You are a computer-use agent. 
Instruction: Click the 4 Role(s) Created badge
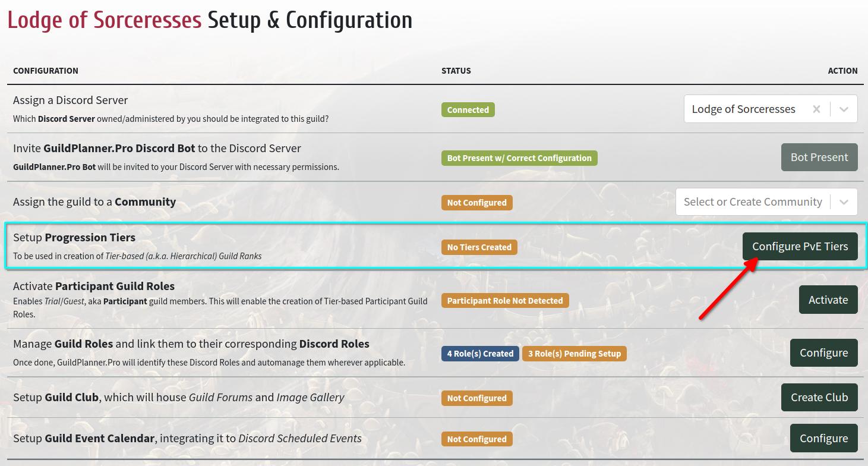(x=480, y=354)
